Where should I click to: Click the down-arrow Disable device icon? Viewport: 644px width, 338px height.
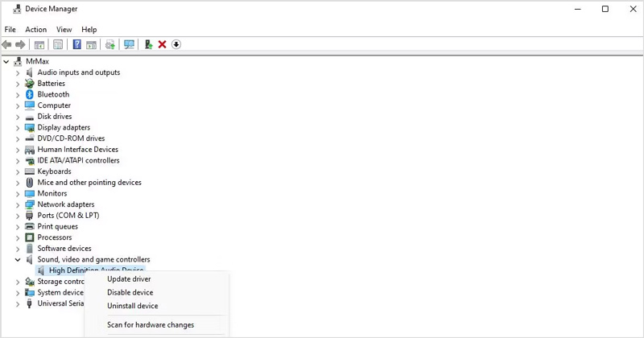point(176,44)
